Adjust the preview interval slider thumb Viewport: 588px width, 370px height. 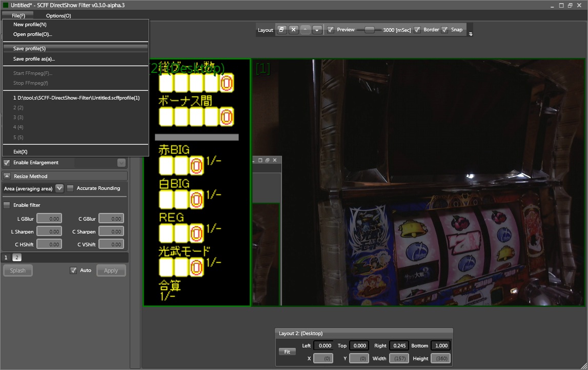coord(370,30)
